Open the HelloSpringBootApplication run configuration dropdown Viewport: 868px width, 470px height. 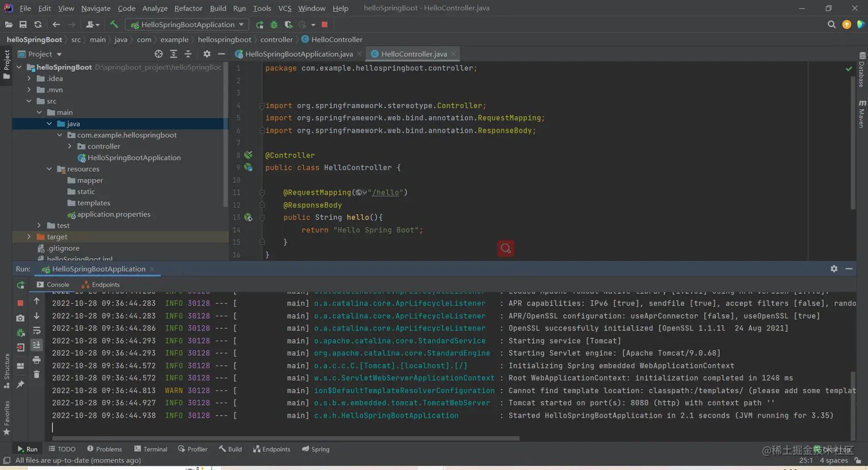187,25
